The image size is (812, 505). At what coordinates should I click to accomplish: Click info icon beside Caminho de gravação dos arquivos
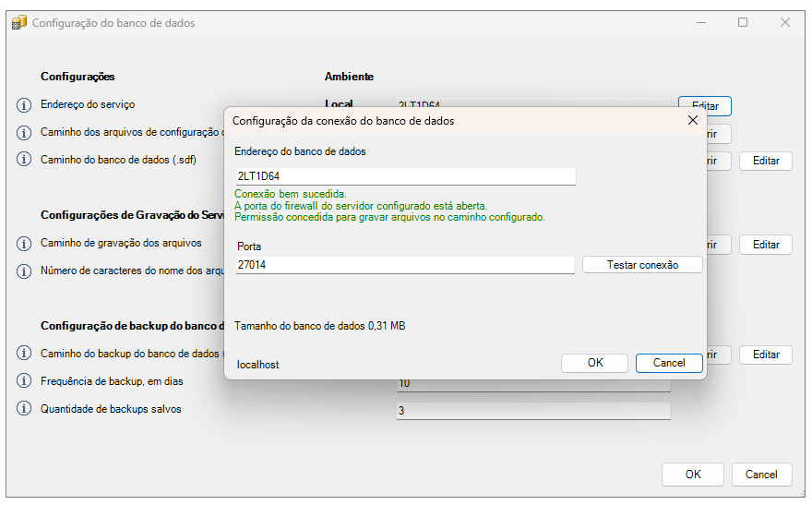24,244
